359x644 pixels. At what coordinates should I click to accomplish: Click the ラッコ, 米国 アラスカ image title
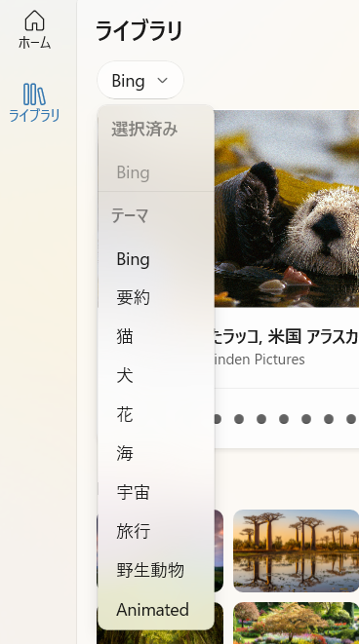[x=286, y=337]
